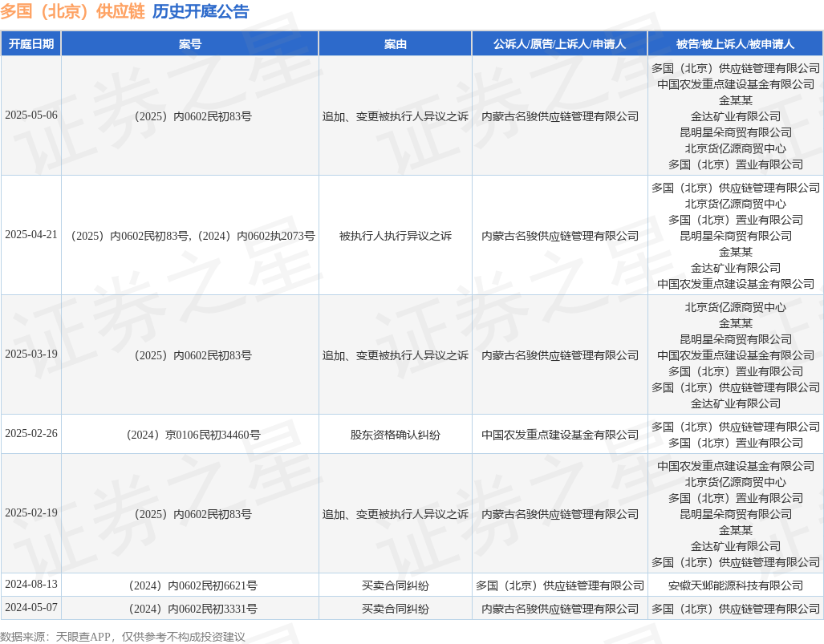Image resolution: width=824 pixels, height=644 pixels.
Task: Click 金某某 in the 2025-04-21 row
Action: coord(735,252)
